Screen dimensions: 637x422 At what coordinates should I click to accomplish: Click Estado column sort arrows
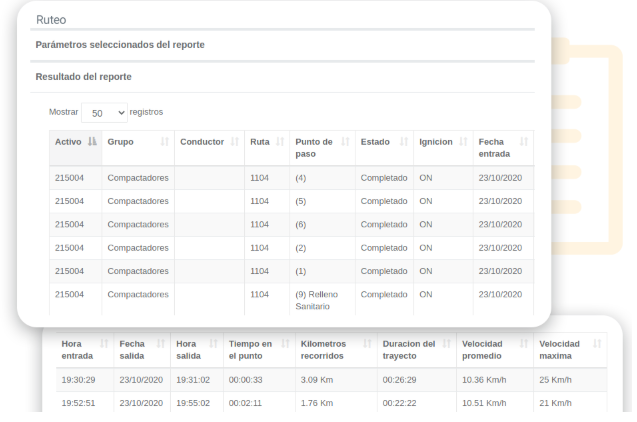[403, 142]
